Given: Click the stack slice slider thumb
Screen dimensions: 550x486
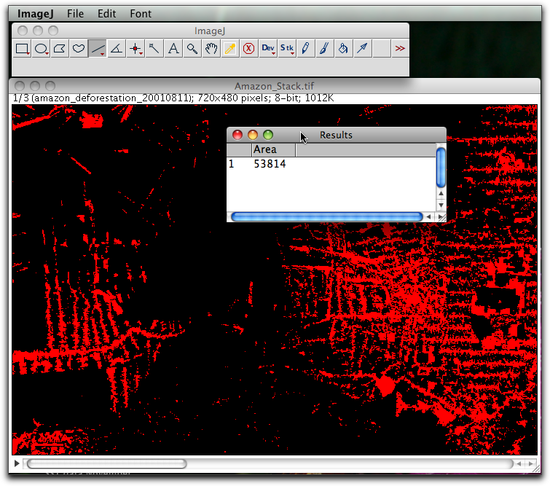Looking at the screenshot, I should pyautogui.click(x=107, y=464).
